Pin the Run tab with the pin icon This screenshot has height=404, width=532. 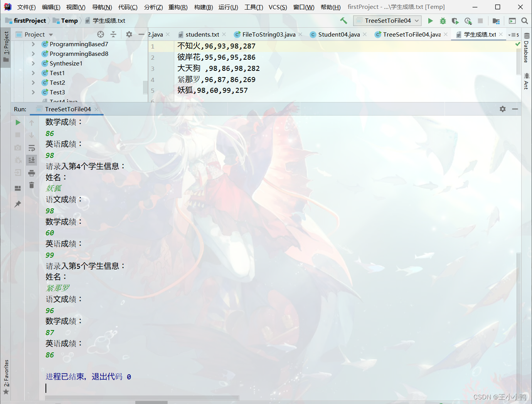tap(18, 204)
